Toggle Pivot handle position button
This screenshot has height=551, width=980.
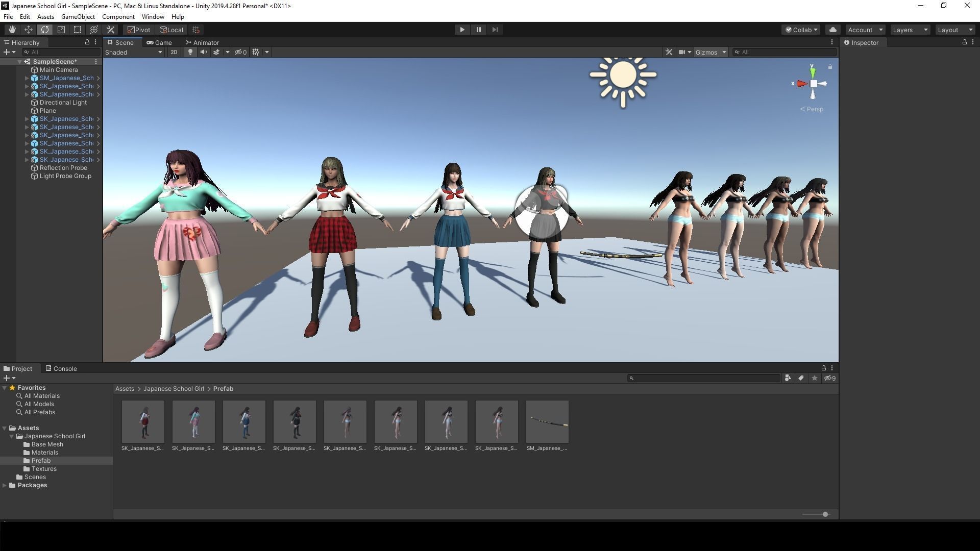[139, 30]
